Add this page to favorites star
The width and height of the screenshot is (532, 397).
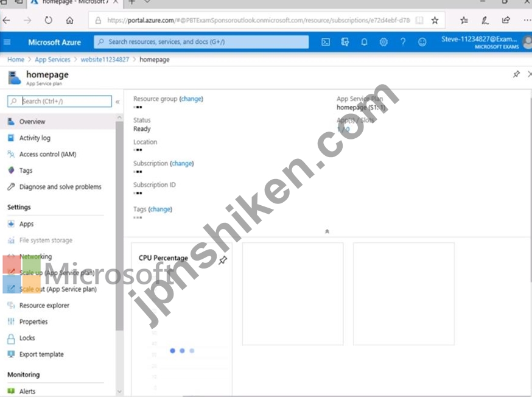point(435,20)
